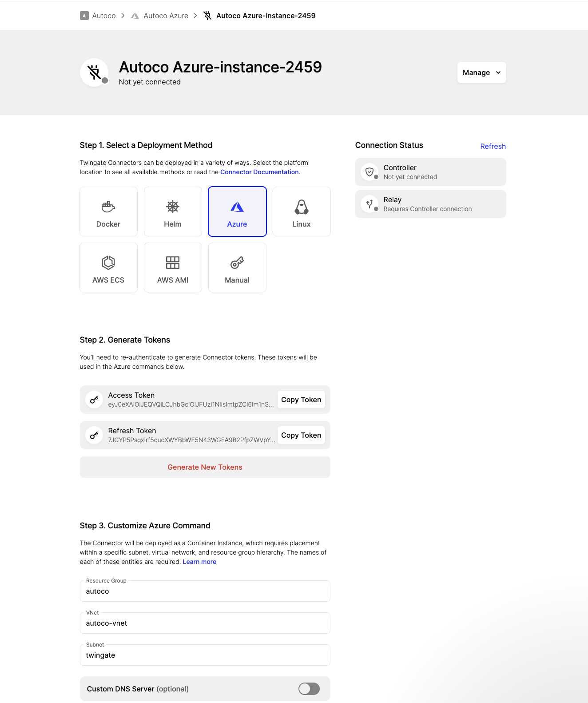Open the Connector Documentation link
588x703 pixels.
259,172
